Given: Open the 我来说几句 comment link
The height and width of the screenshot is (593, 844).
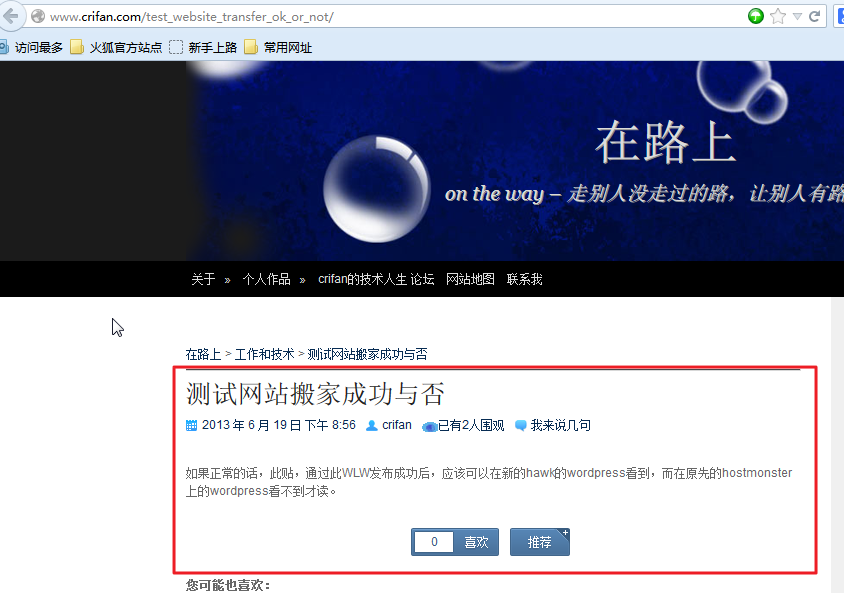Looking at the screenshot, I should tap(560, 426).
